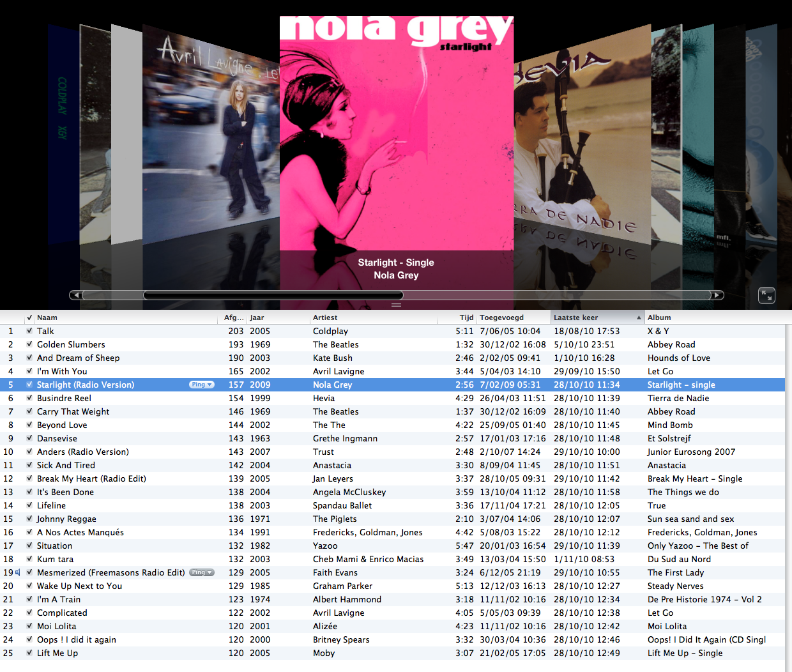Select the song Lift Me Up
Viewport: 792px width, 672px height.
coord(57,653)
